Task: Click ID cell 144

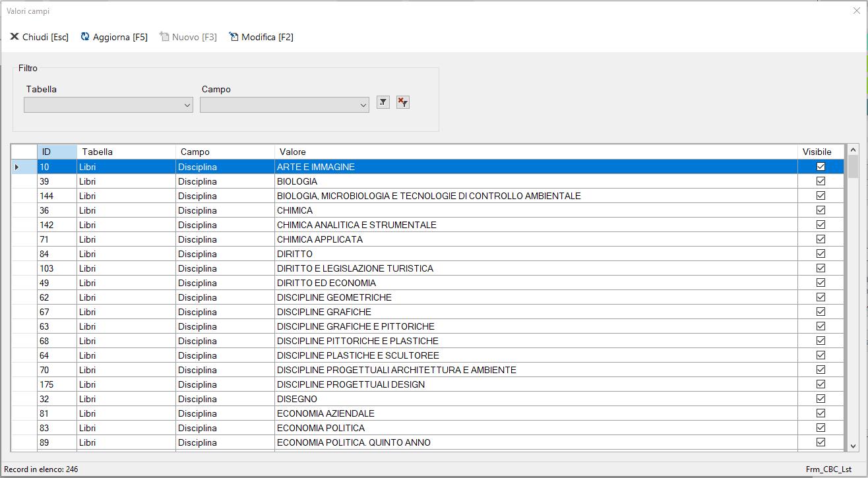Action: pos(57,196)
